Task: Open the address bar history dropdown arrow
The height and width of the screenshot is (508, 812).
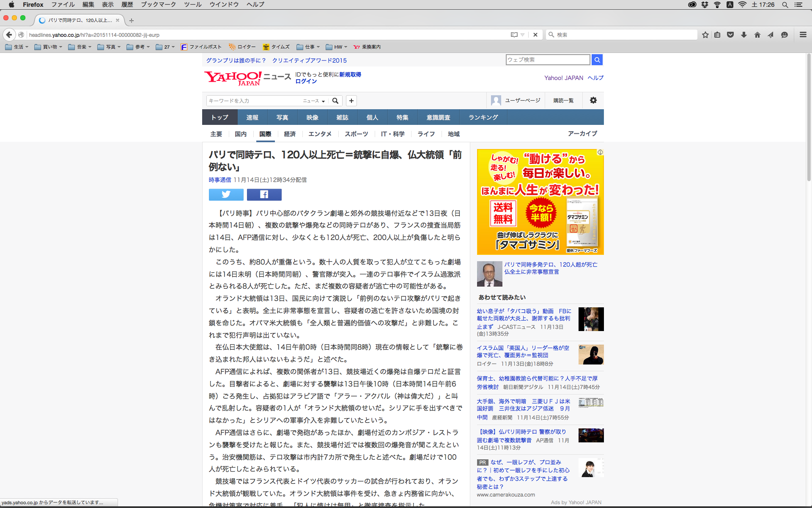Action: pos(523,35)
